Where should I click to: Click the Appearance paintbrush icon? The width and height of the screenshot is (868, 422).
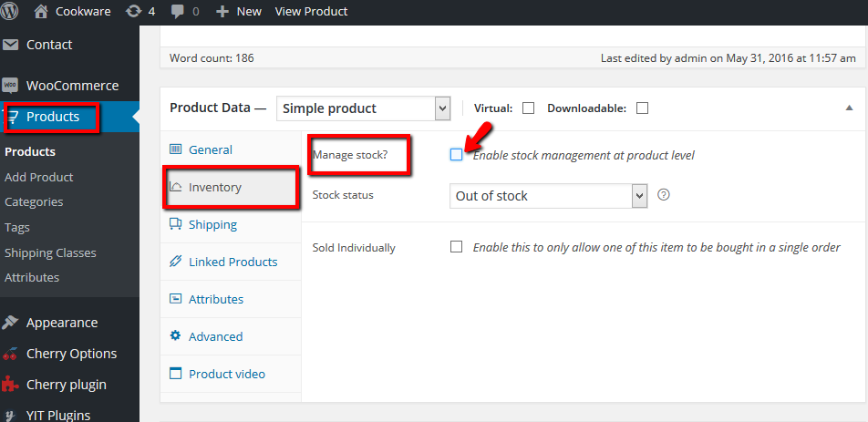point(10,323)
